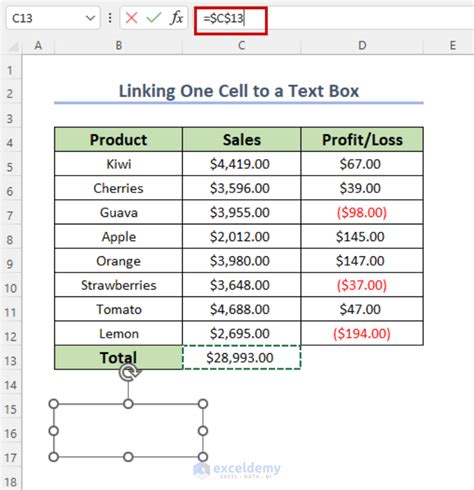Select the 'Lemon' cell
Screen dimensions: 474x490
pyautogui.click(x=118, y=333)
